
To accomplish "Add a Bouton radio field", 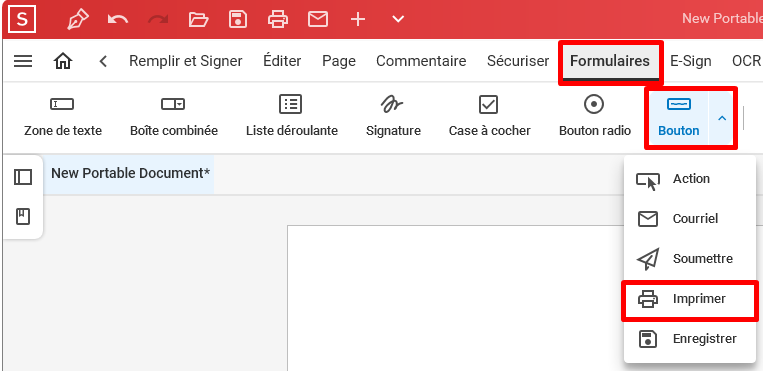I will (x=595, y=116).
